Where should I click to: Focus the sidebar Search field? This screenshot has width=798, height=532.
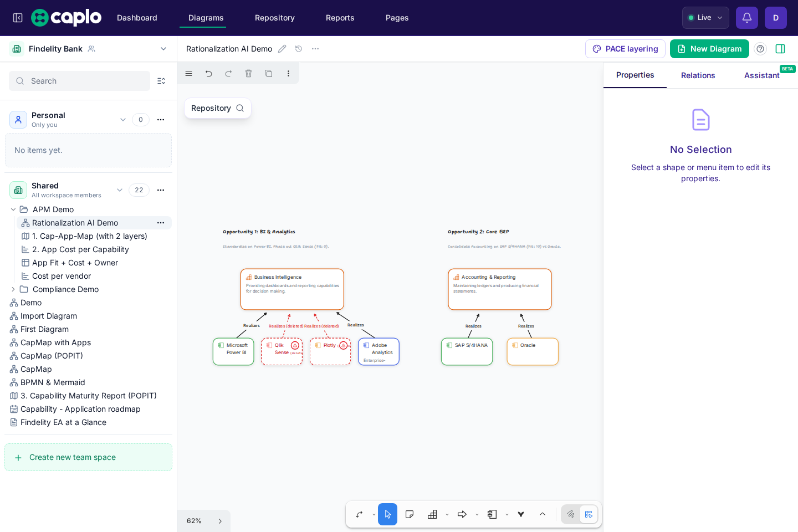(79, 81)
